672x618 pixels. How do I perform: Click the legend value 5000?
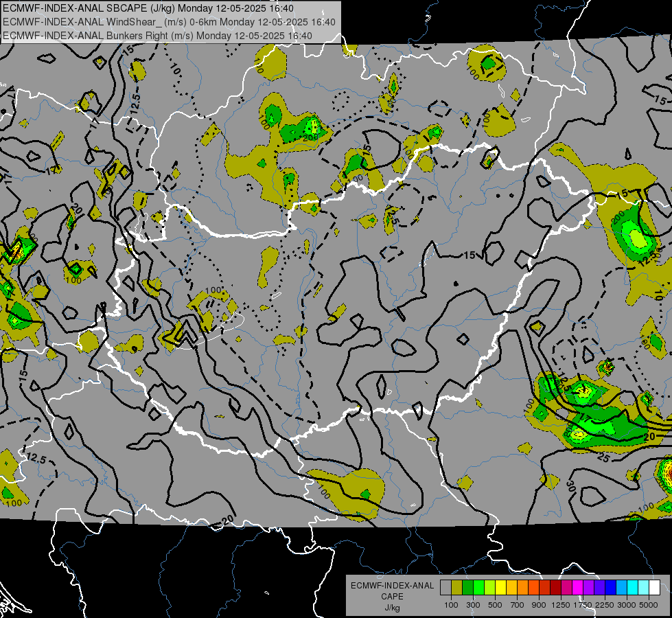pos(649,605)
